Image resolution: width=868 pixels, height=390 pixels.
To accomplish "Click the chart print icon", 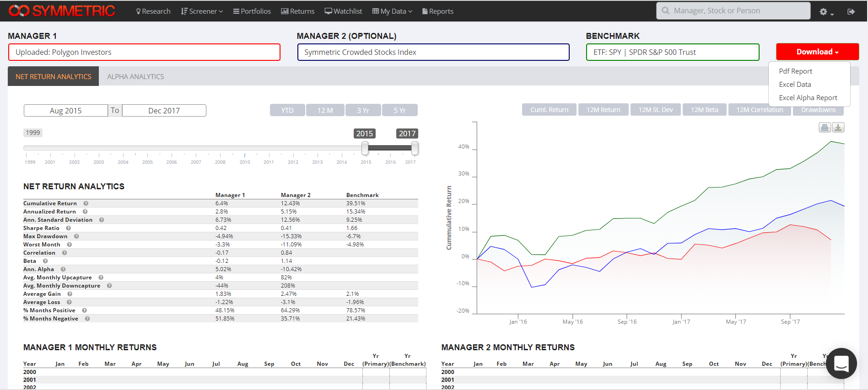I will pyautogui.click(x=825, y=128).
